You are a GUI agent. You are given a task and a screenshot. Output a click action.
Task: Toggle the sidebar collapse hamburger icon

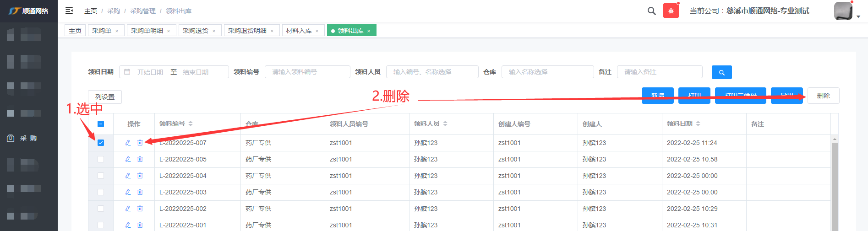(69, 11)
